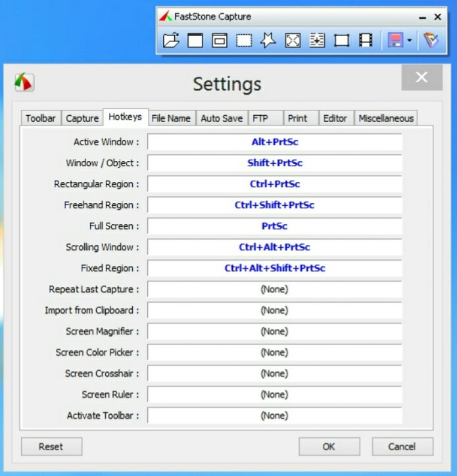Select Capture Rectangular Region tool
The height and width of the screenshot is (476, 457).
point(244,40)
